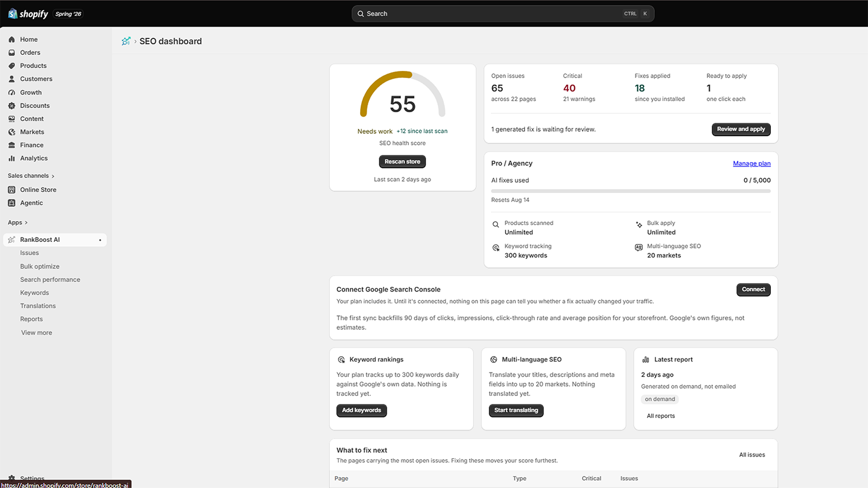Open All issues link
Screen dimensions: 868x488
752,455
